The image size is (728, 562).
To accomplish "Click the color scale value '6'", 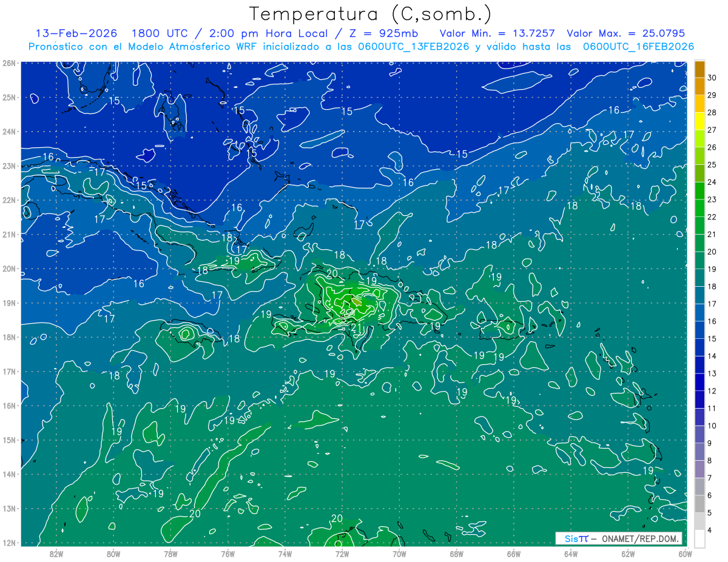I will tap(710, 495).
